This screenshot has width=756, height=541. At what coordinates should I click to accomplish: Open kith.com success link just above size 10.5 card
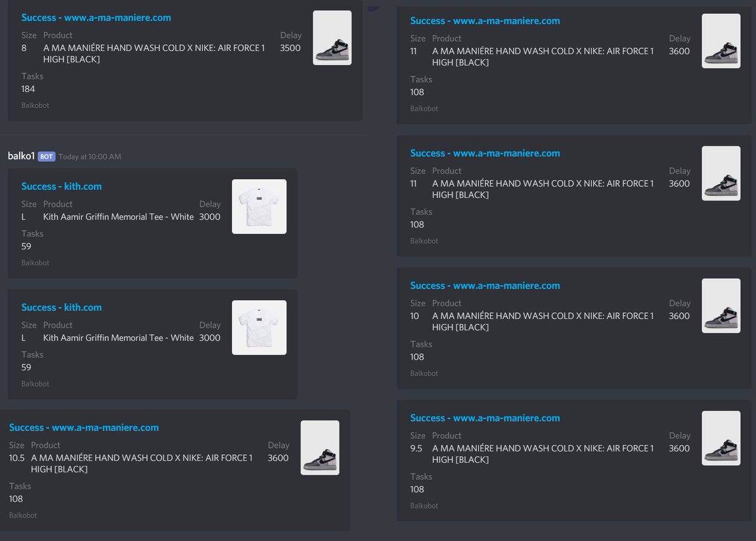coord(61,307)
